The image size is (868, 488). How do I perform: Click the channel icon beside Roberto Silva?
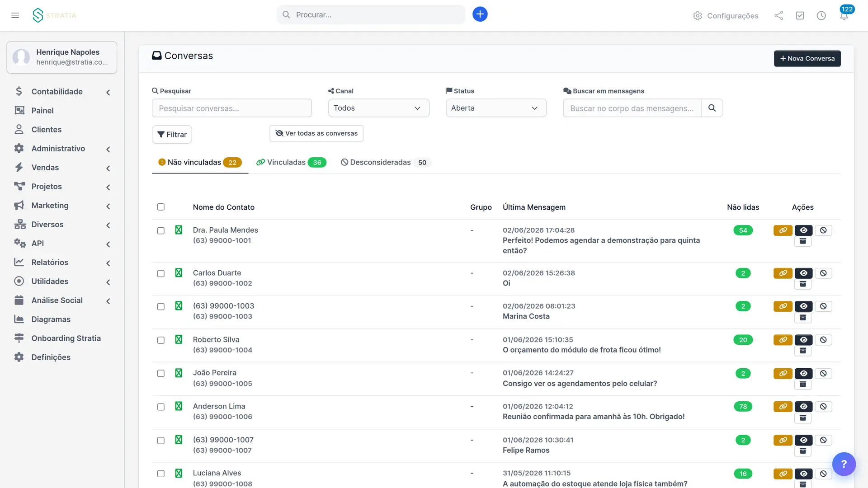coord(179,339)
